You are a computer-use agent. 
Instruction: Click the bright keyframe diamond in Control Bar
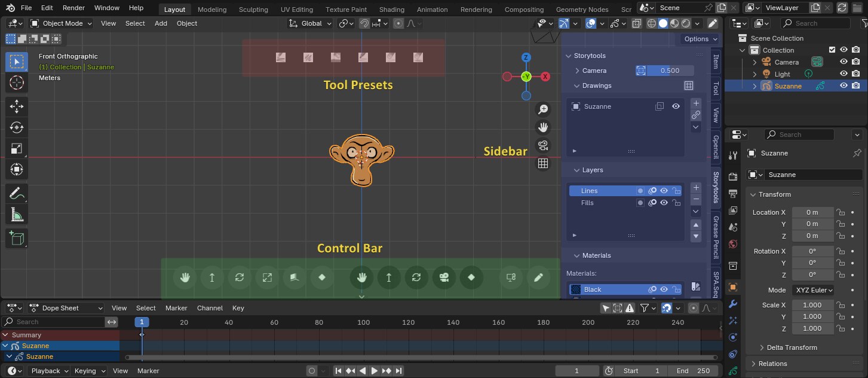click(471, 278)
